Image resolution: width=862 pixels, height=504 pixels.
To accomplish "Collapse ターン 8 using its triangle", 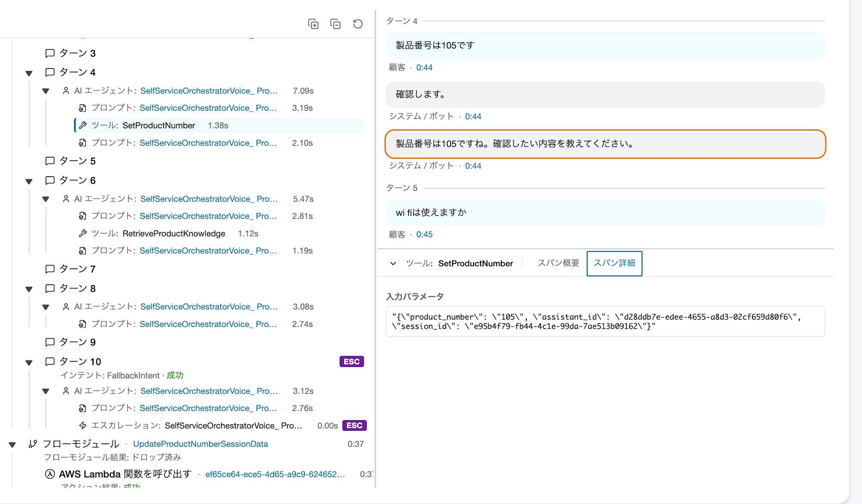I will coord(29,289).
